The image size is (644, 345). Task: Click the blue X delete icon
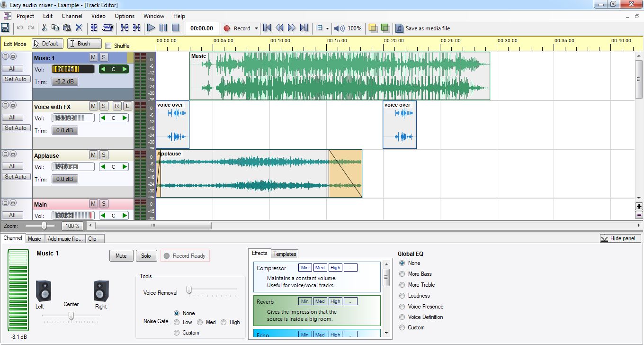click(79, 28)
